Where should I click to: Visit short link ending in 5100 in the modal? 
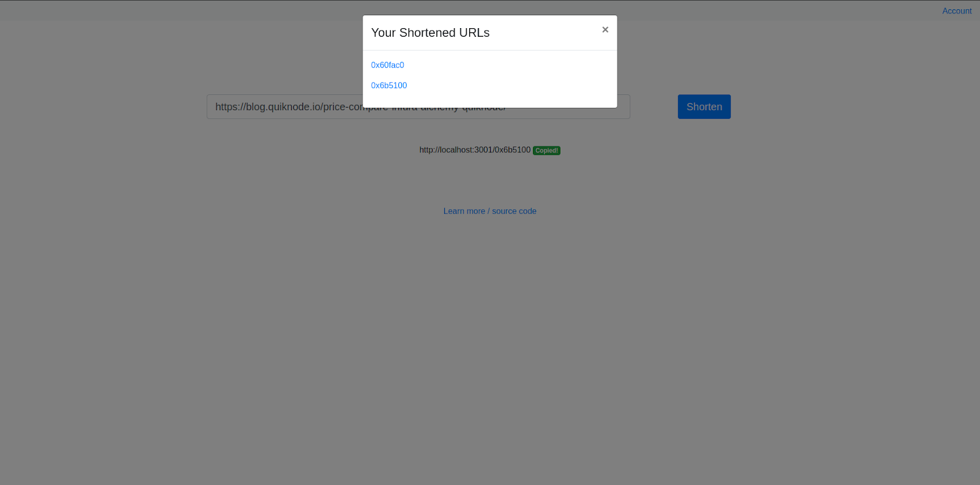click(388, 86)
